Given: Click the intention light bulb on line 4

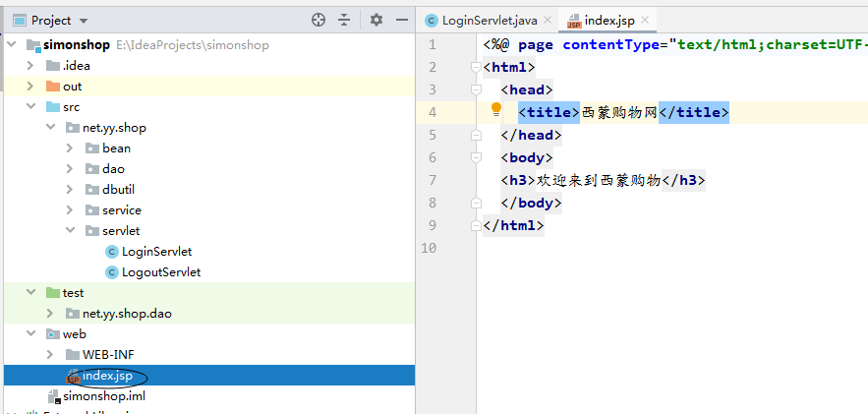Looking at the screenshot, I should click(x=496, y=109).
